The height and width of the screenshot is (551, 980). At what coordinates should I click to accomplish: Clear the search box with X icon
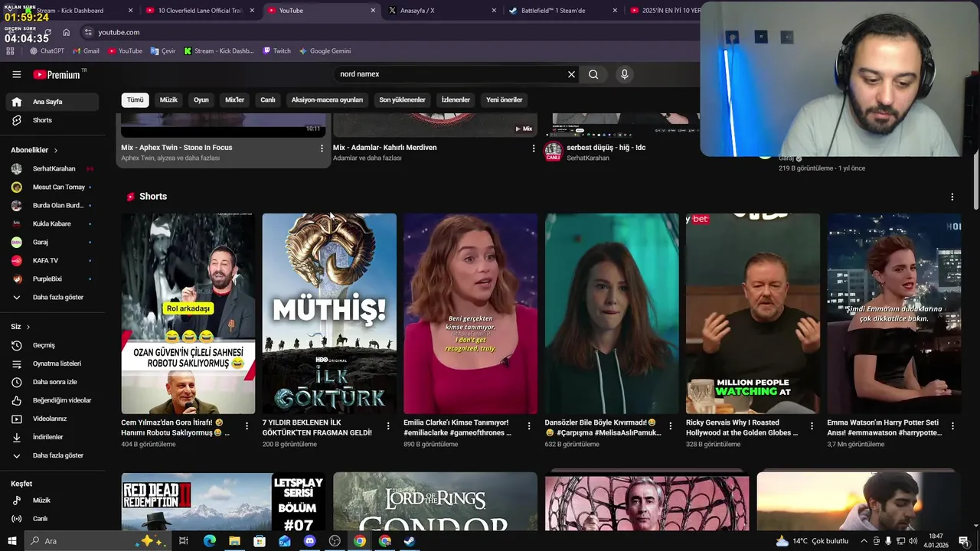(x=571, y=74)
